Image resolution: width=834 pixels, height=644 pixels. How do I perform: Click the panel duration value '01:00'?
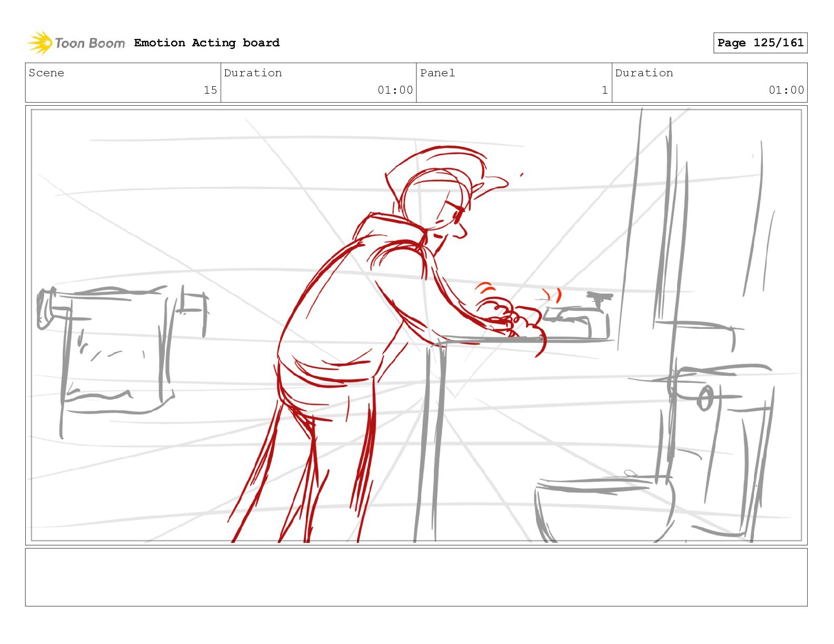click(786, 90)
